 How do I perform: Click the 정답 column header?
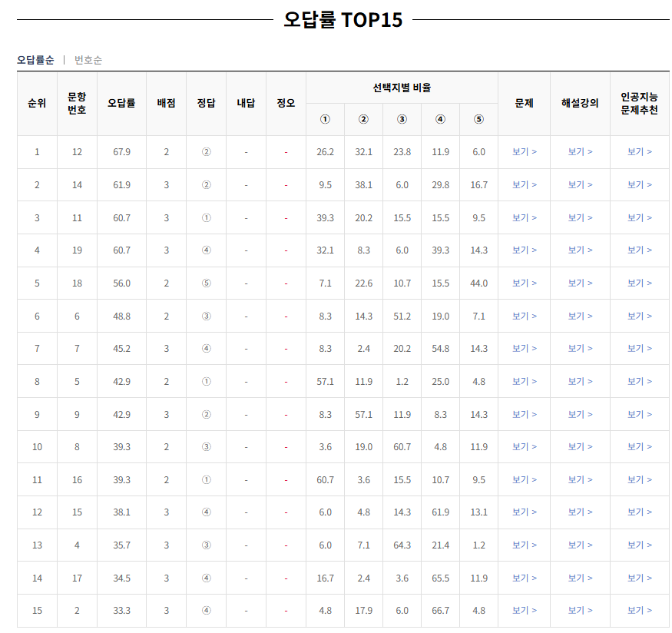point(206,103)
